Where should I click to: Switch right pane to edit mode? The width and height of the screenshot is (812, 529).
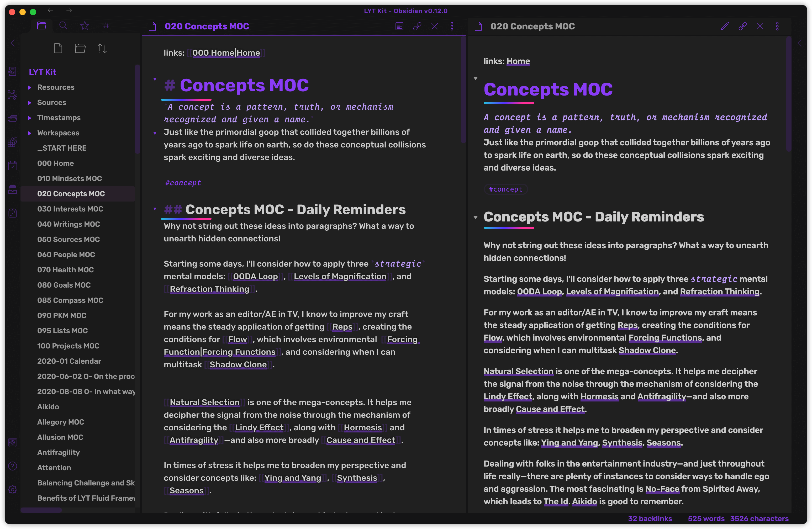point(725,26)
